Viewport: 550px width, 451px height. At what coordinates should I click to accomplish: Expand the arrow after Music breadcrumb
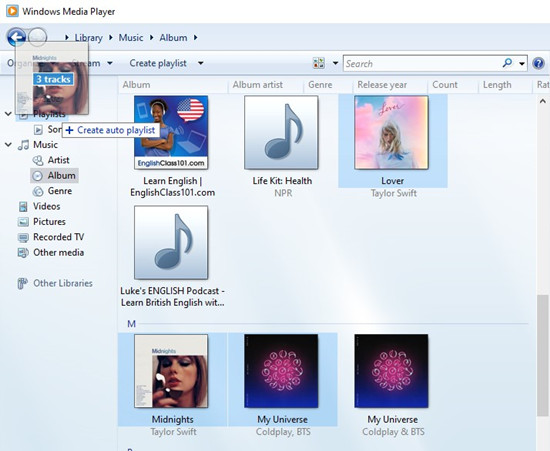[152, 37]
